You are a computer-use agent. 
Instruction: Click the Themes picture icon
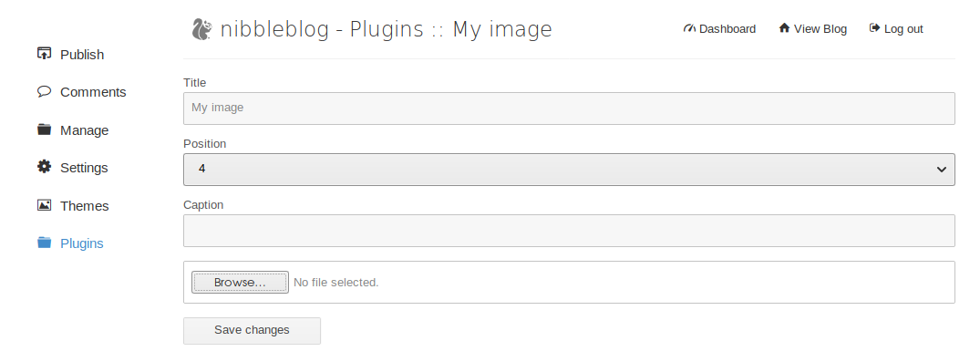[44, 205]
